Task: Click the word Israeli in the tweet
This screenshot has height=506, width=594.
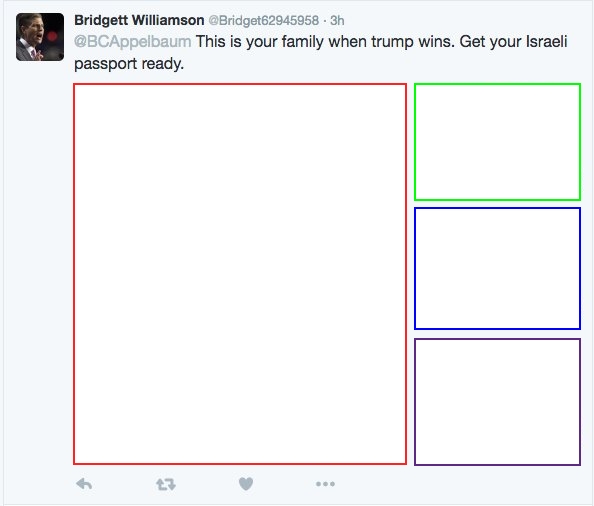Action: 546,41
